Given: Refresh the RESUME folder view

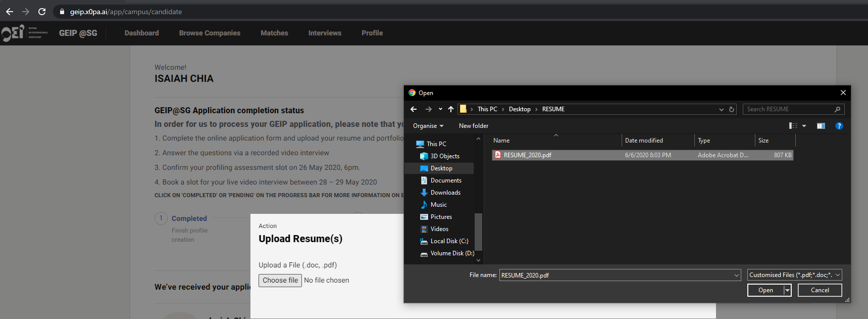Looking at the screenshot, I should click(731, 109).
